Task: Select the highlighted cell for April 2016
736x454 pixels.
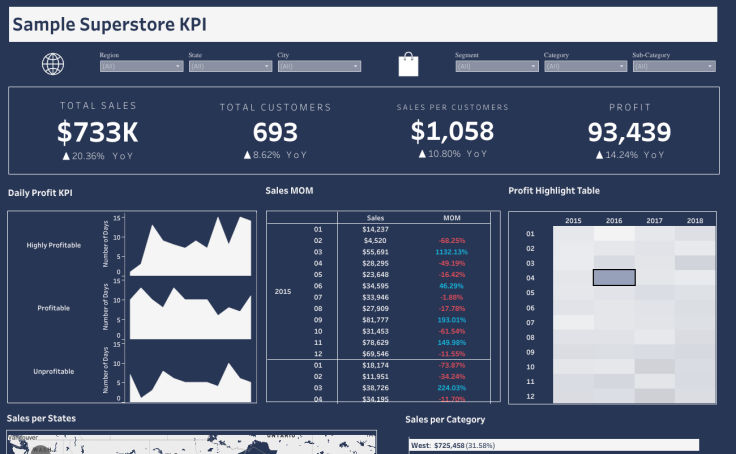Action: coord(614,277)
